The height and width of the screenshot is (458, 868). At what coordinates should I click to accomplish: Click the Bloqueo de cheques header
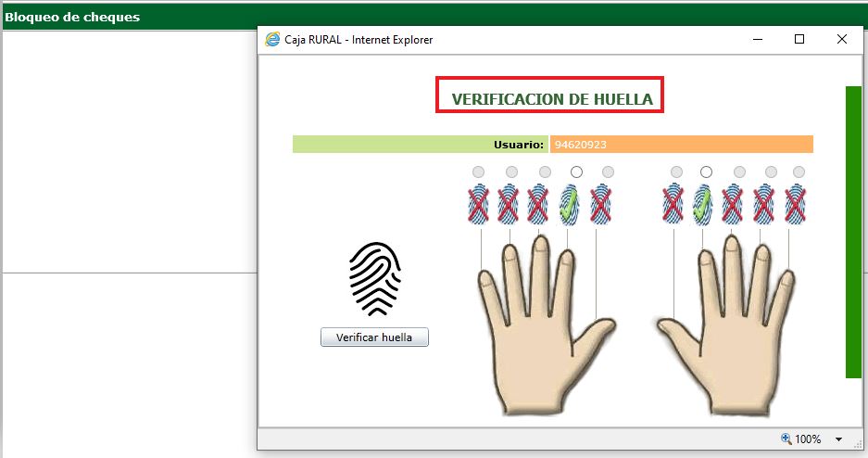coord(72,18)
